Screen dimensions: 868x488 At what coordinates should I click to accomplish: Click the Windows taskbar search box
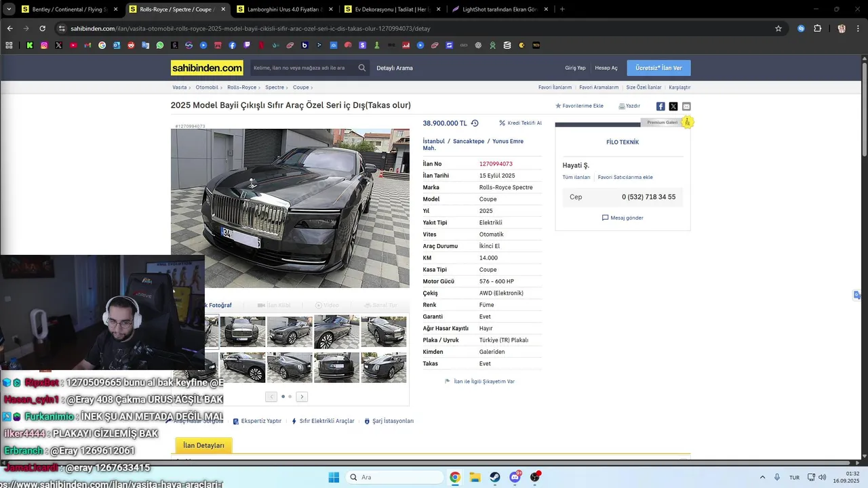click(x=395, y=477)
